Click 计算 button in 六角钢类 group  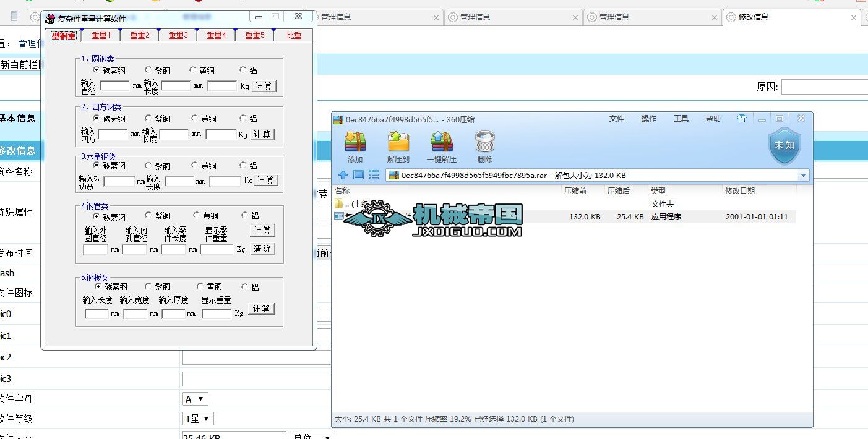tap(266, 180)
